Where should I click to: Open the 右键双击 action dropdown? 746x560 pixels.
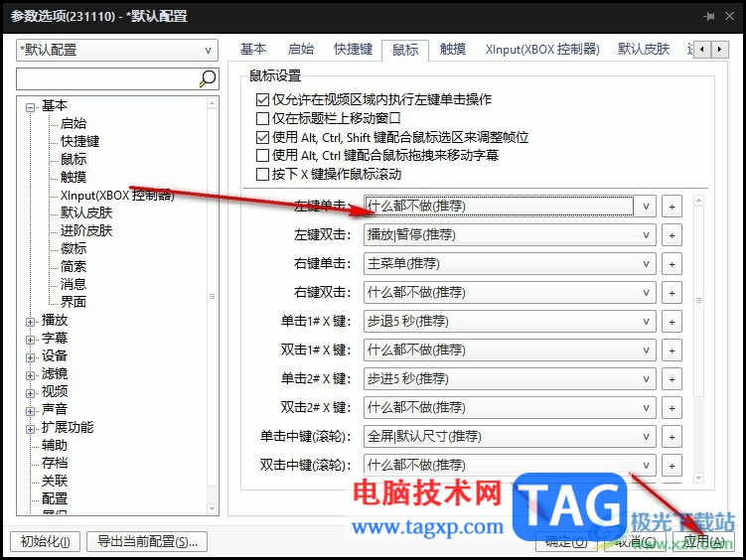click(510, 292)
